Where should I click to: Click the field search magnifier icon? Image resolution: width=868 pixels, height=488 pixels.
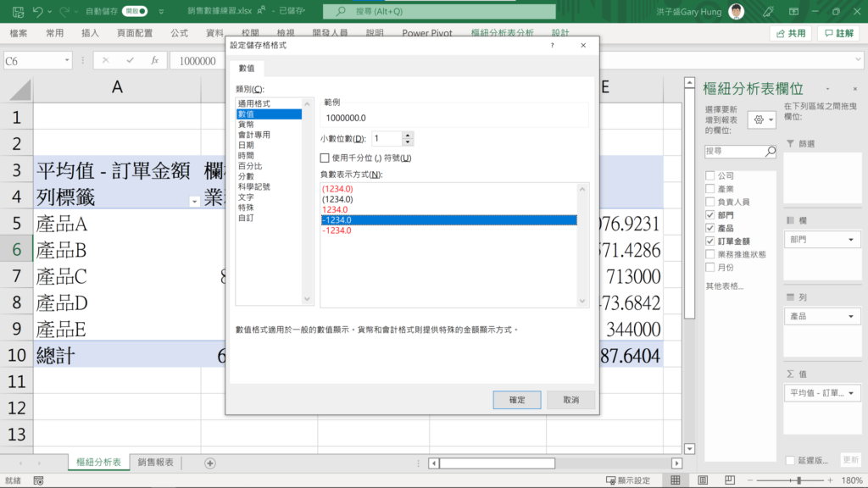click(770, 151)
